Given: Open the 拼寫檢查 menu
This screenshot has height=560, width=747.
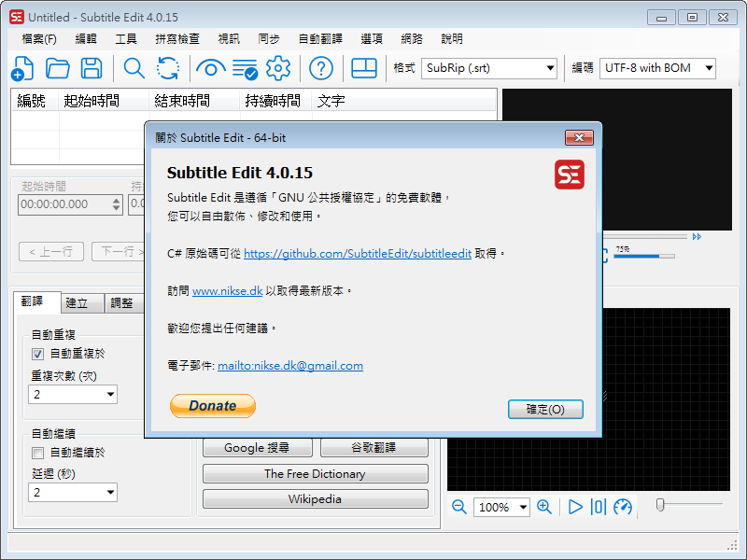Looking at the screenshot, I should 177,39.
